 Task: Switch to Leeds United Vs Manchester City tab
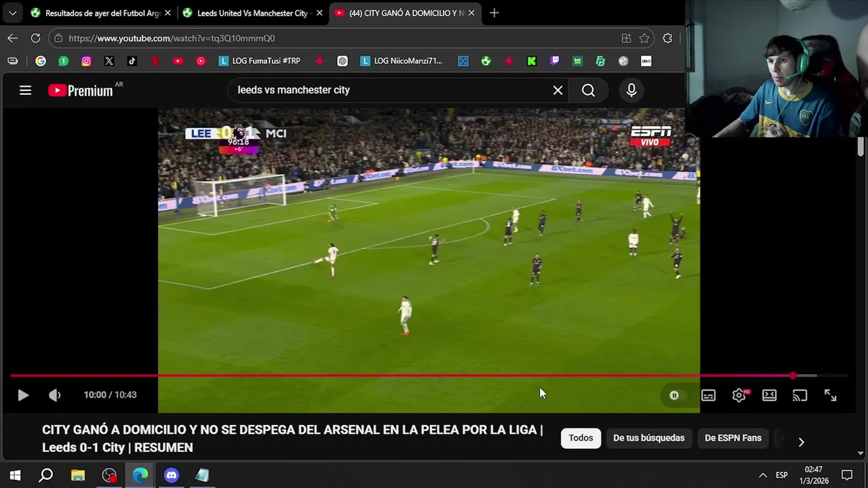pos(251,13)
